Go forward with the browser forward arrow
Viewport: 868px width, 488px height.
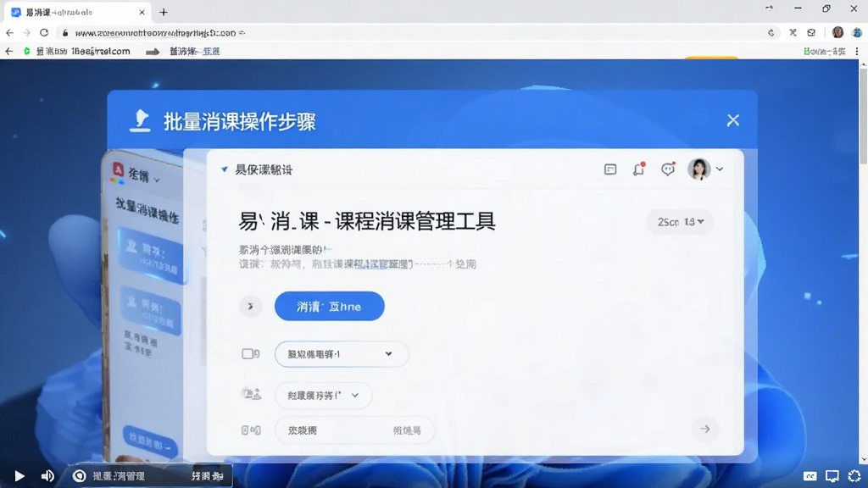[26, 33]
